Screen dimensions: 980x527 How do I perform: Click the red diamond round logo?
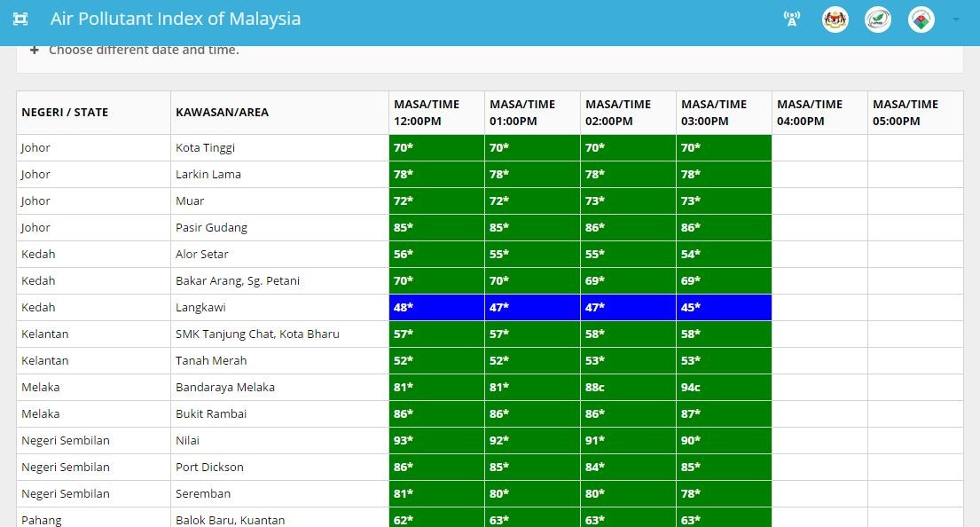(x=921, y=20)
